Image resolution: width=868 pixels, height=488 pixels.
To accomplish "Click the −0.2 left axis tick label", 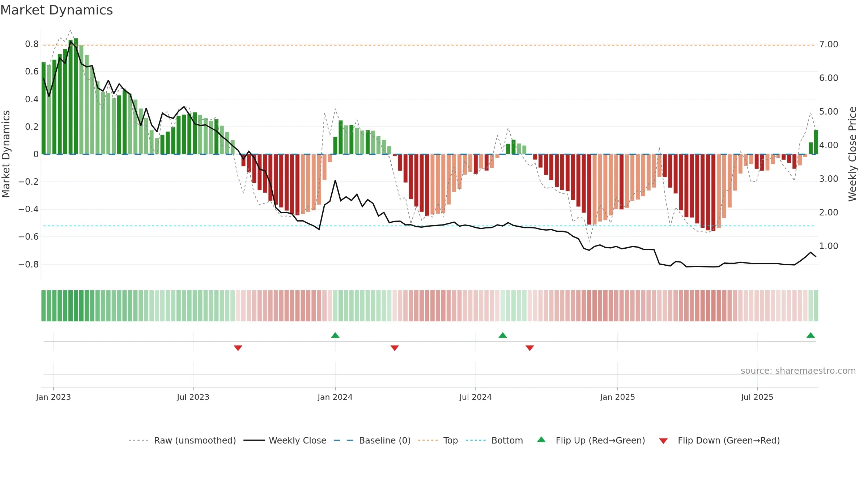I will pyautogui.click(x=29, y=182).
